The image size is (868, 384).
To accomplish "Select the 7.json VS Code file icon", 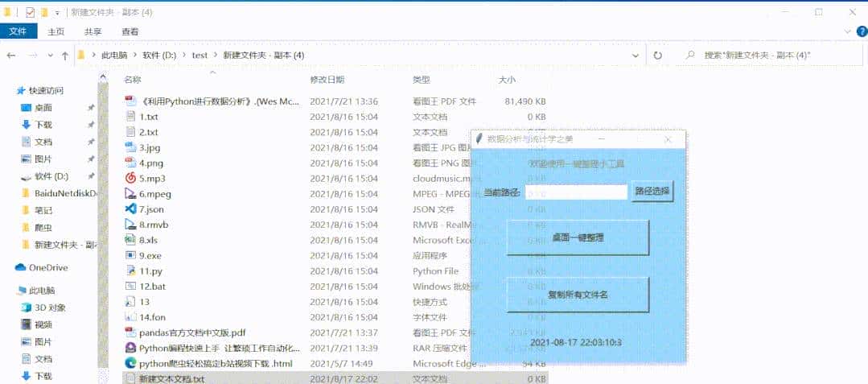I will point(130,209).
